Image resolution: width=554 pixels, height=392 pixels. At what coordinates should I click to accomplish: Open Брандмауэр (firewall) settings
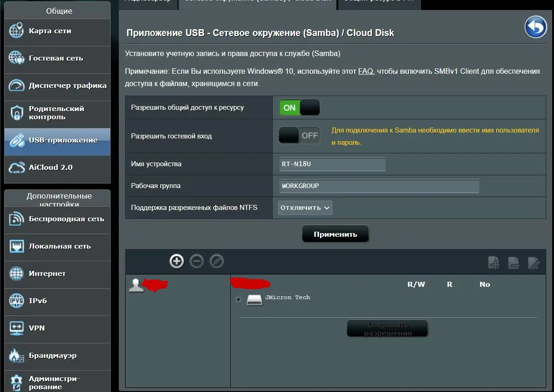point(57,356)
